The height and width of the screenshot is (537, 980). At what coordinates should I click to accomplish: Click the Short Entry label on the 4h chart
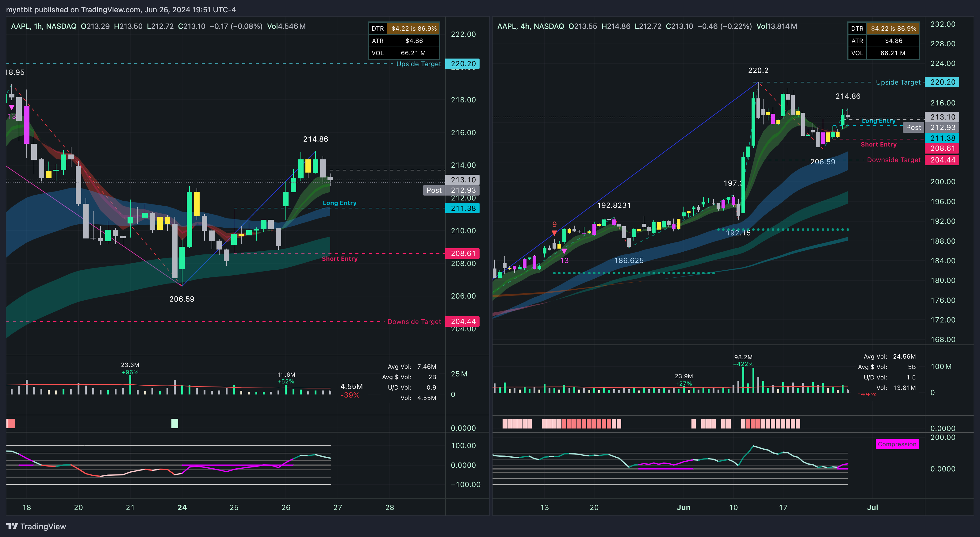coord(879,145)
